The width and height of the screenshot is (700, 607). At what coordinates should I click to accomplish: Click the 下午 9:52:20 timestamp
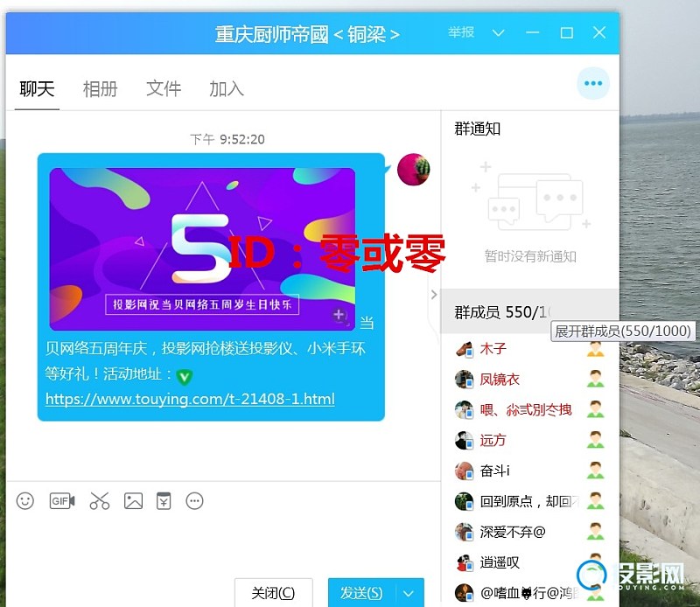pos(227,139)
